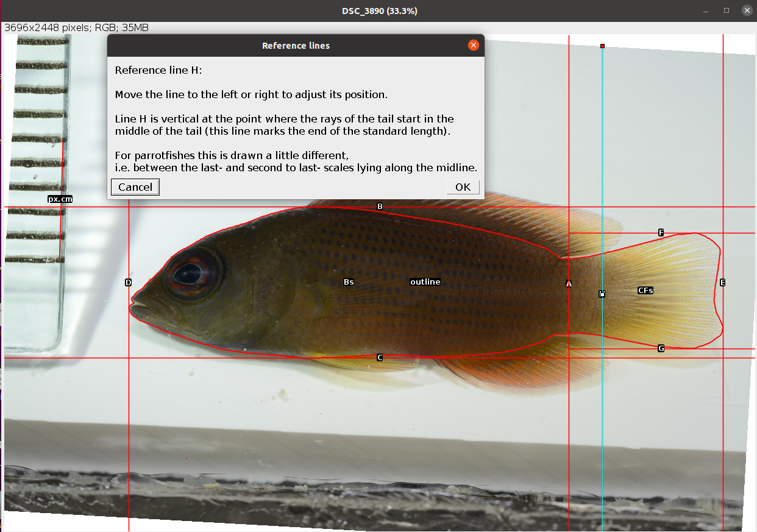Minimize the DSC_3890 image window

click(x=706, y=11)
